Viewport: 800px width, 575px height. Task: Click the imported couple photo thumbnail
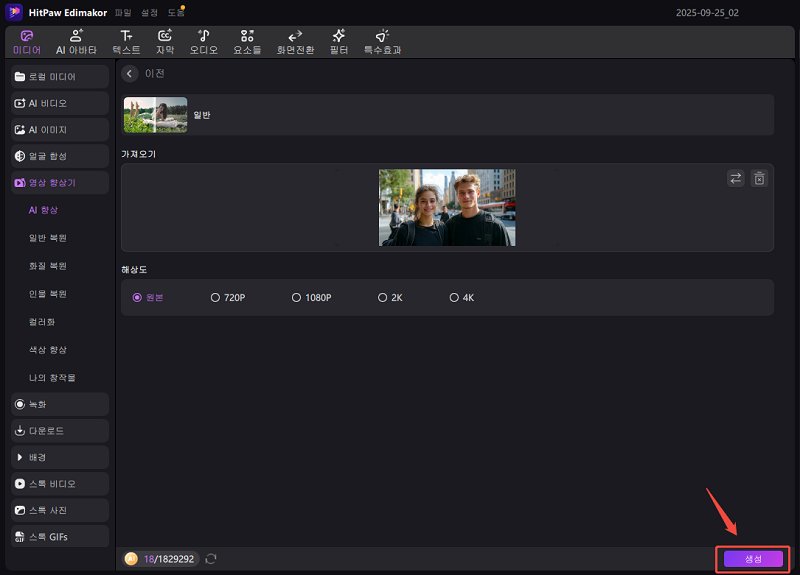[447, 207]
